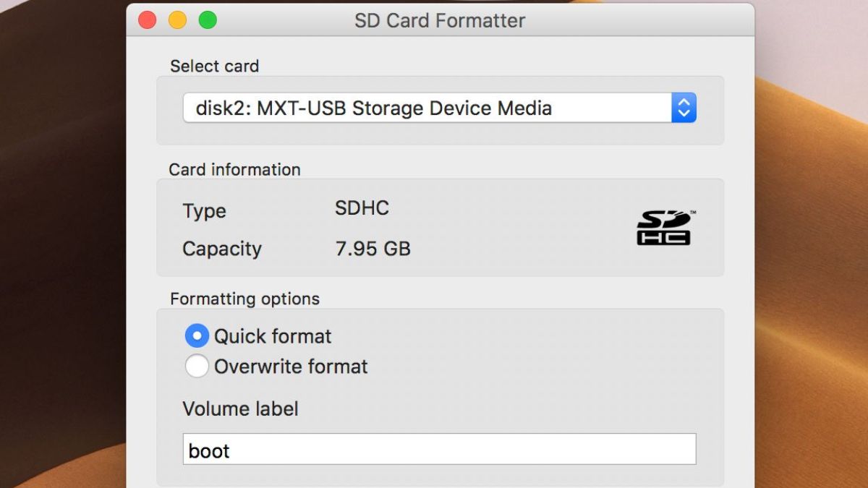Click the 'Volume label' heading
The image size is (868, 488).
coord(240,408)
